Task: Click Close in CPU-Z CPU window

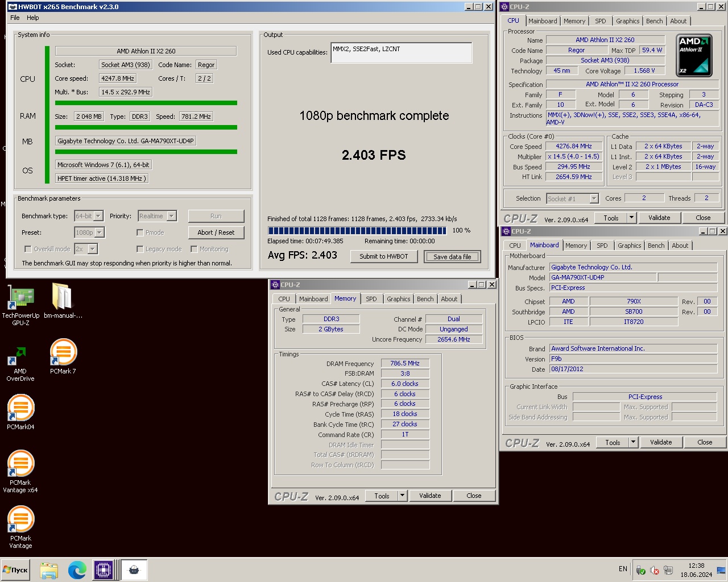Action: 703,218
